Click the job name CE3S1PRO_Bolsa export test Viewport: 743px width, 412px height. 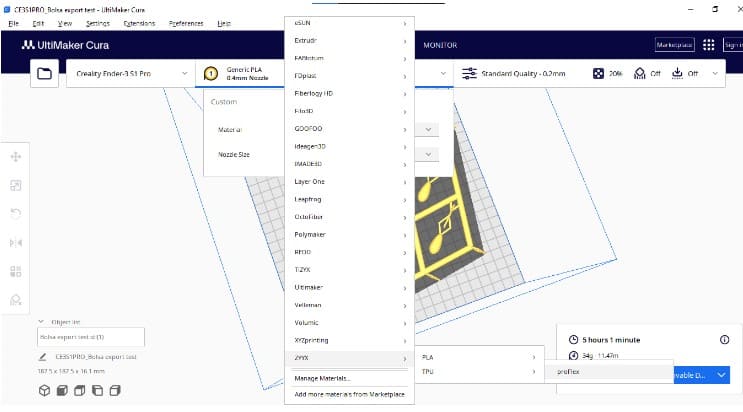click(x=96, y=357)
